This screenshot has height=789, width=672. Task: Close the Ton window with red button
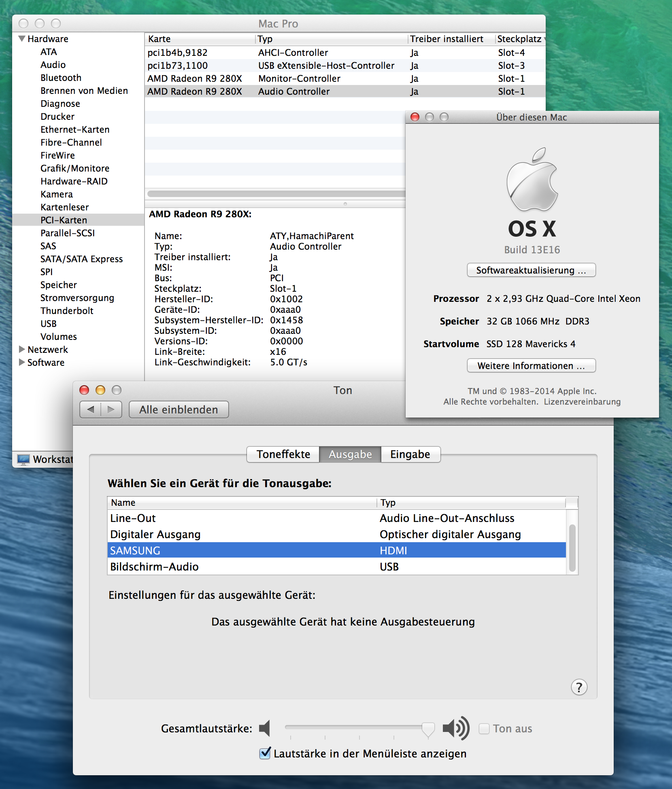coord(84,390)
